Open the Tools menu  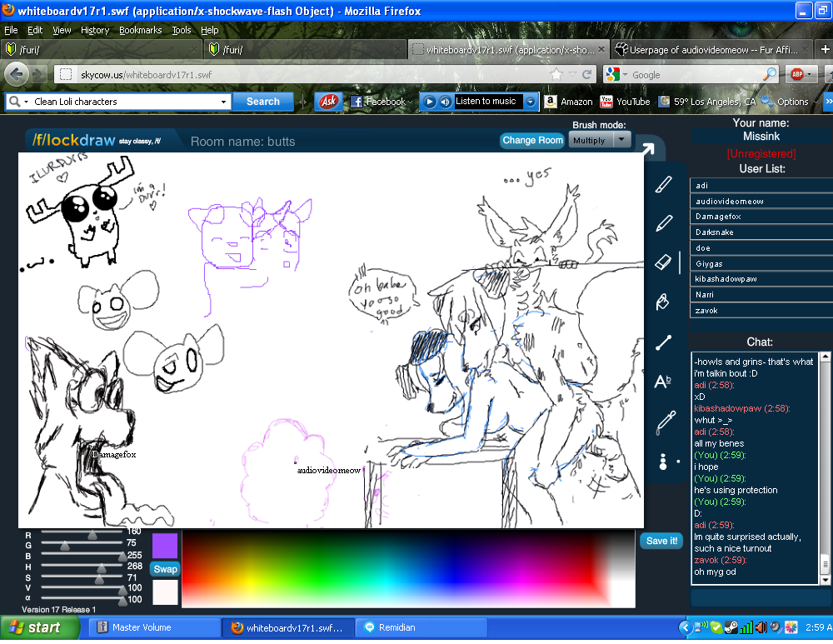point(181,30)
